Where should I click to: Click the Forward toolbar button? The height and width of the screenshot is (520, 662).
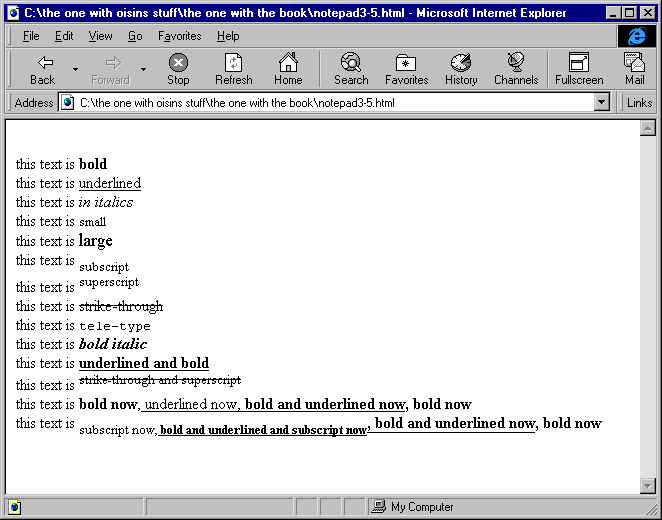tap(111, 69)
